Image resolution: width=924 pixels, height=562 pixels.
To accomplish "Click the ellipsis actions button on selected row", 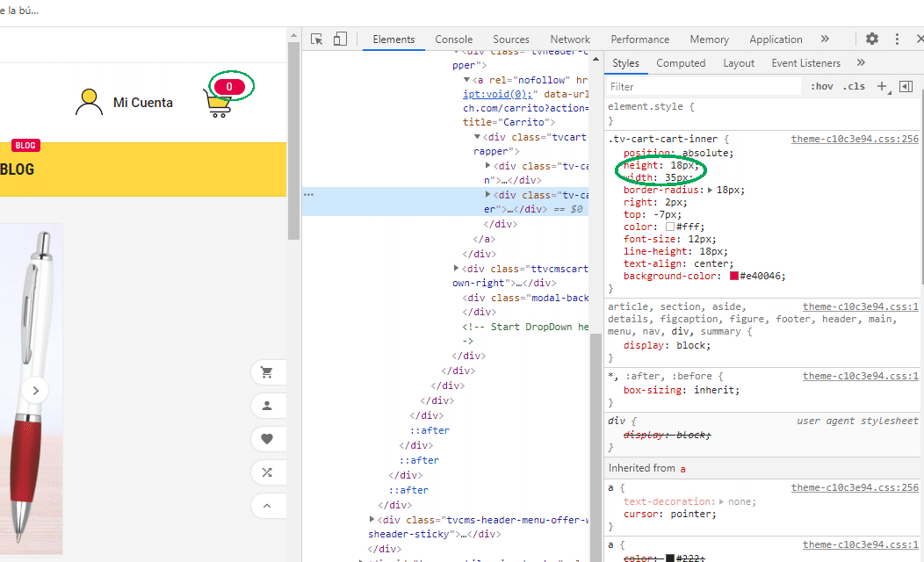I will click(x=309, y=194).
